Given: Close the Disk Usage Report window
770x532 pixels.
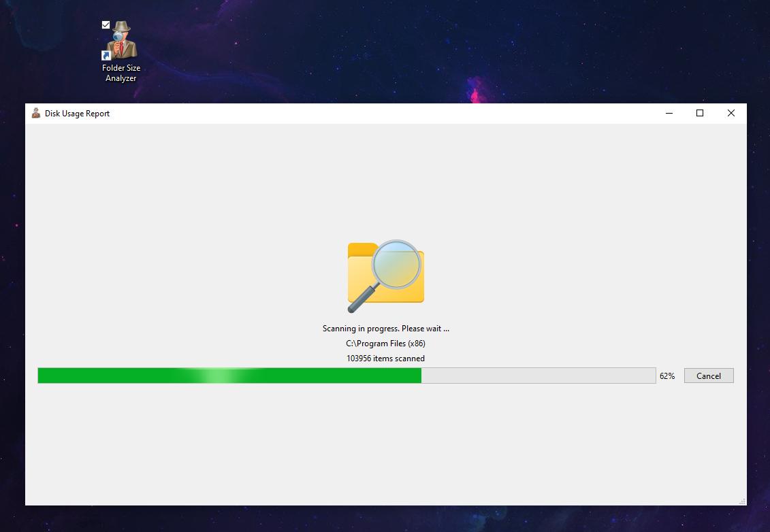Looking at the screenshot, I should [731, 114].
